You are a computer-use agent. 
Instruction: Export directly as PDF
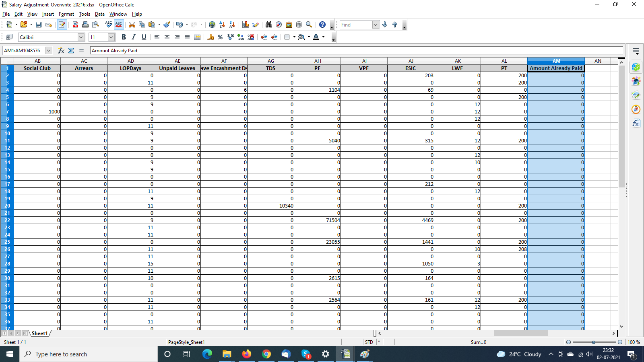coord(75,25)
